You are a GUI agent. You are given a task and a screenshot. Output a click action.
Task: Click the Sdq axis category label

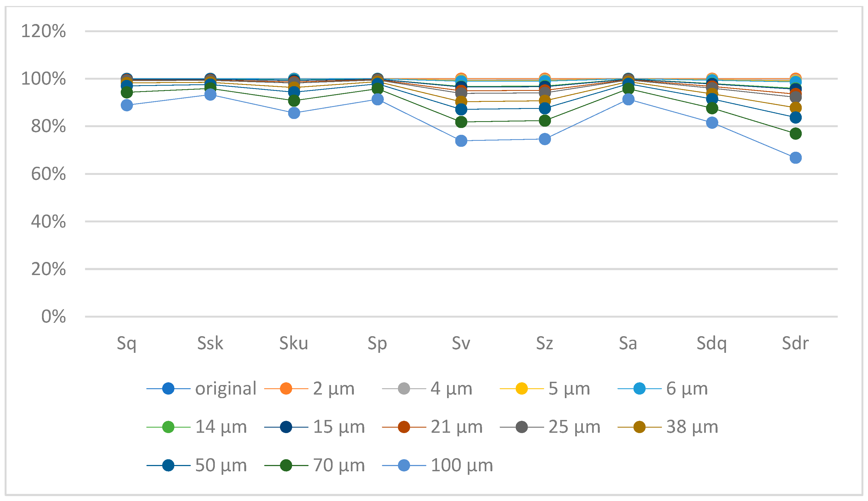712,343
